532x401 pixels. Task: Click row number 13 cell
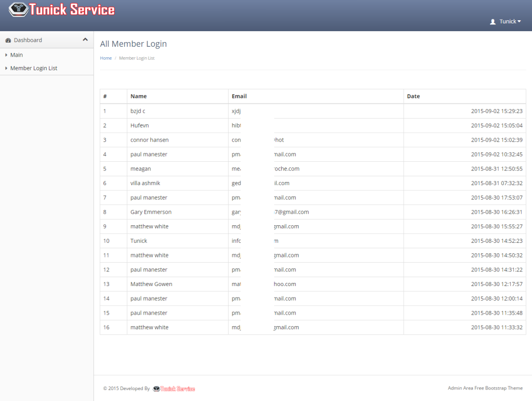[x=113, y=284]
